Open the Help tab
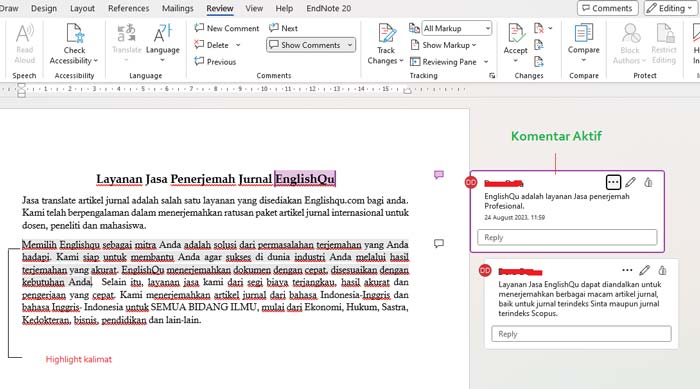Image resolution: width=700 pixels, height=389 pixels. 284,8
